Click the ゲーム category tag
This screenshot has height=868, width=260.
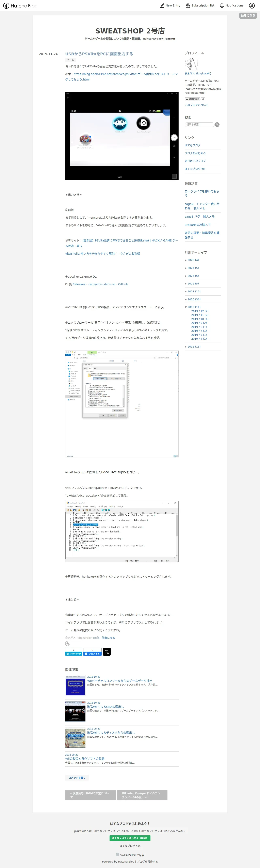click(71, 60)
